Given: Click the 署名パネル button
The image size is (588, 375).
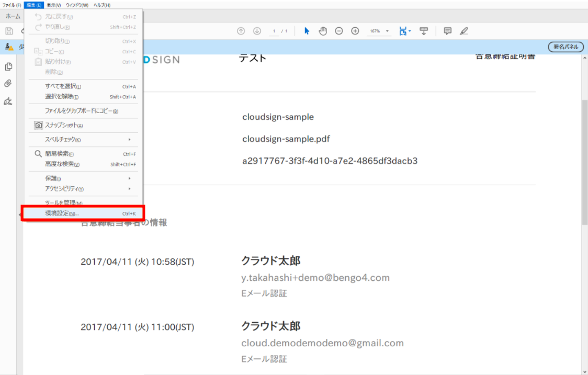Looking at the screenshot, I should coord(566,47).
